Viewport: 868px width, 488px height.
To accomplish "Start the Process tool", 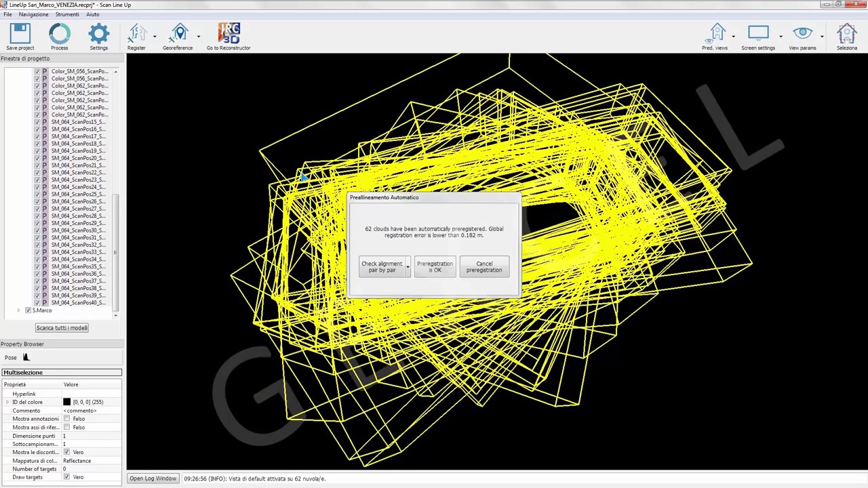I will [59, 34].
